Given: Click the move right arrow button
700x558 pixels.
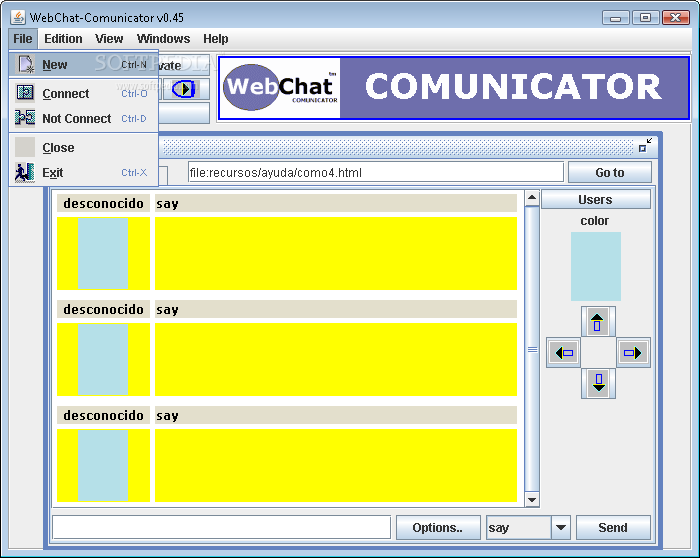Looking at the screenshot, I should 633,353.
